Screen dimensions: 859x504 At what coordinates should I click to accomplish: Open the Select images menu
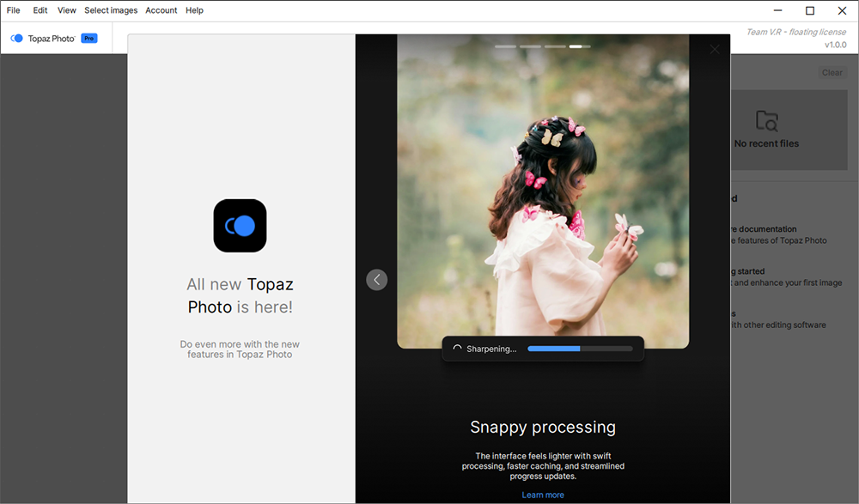[x=110, y=10]
